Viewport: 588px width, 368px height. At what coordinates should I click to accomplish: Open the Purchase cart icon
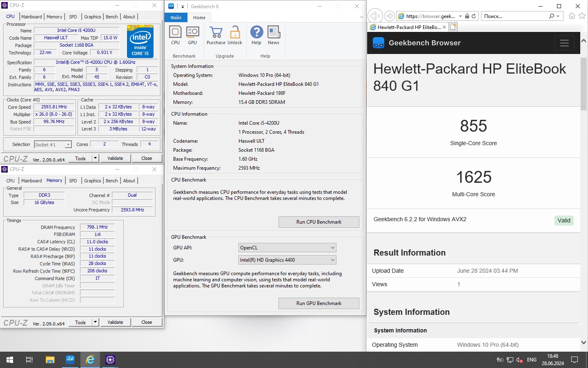[216, 32]
